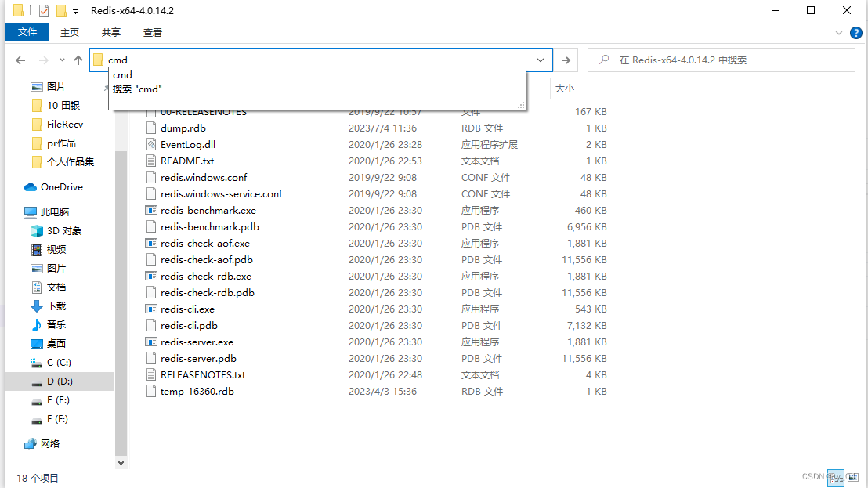Select the redis-server.pdb file icon
The image size is (868, 488).
151,359
